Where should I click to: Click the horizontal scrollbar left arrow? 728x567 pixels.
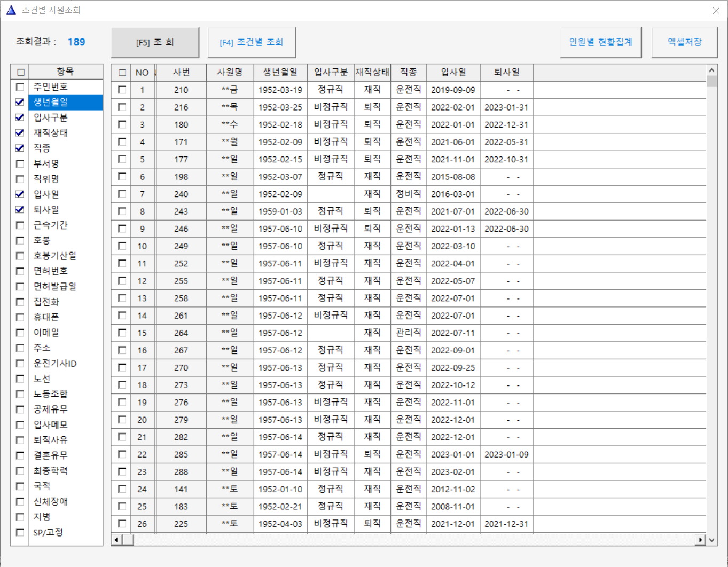point(116,540)
